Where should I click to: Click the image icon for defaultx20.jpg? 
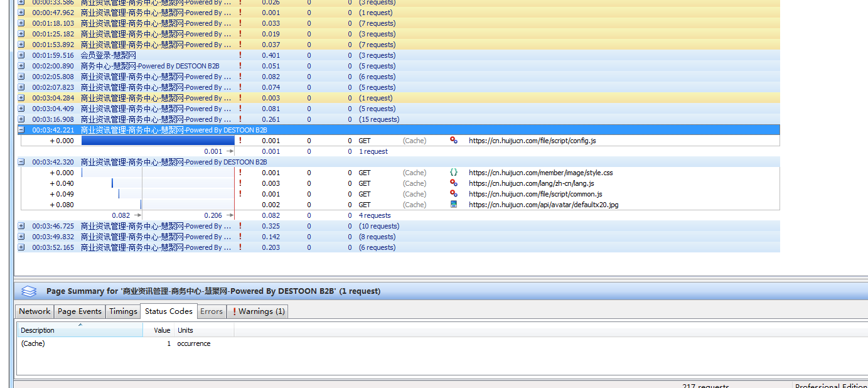454,205
